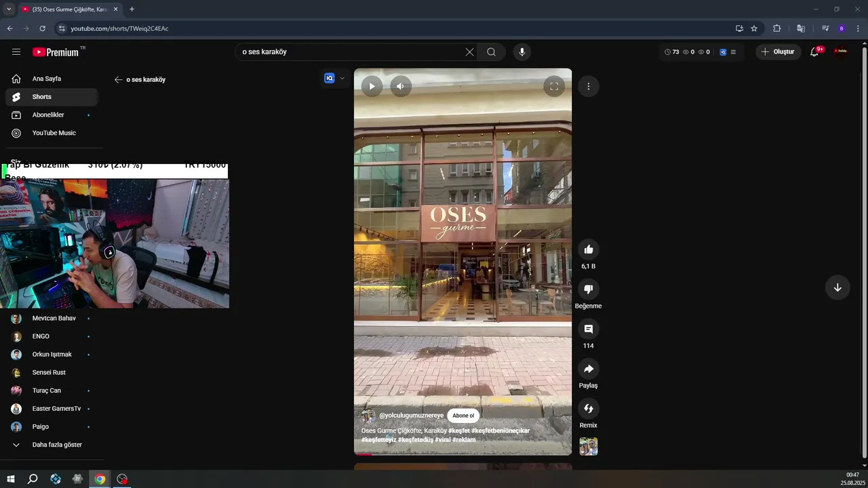Like the short with thumbs up
Image resolution: width=868 pixels, height=488 pixels.
coord(589,249)
